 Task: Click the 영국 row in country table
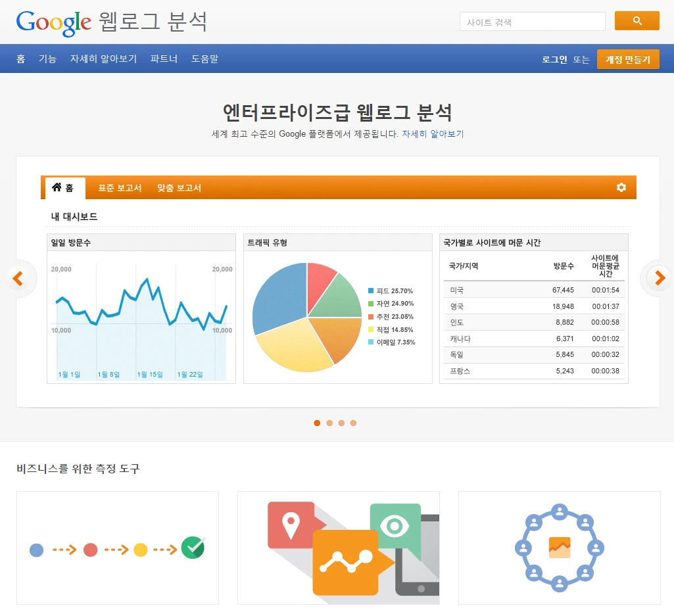coord(534,306)
